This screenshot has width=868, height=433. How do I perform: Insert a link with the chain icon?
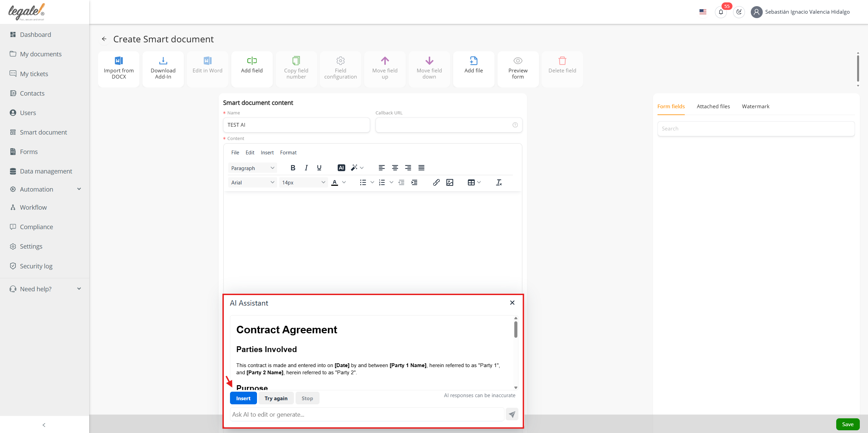click(436, 182)
